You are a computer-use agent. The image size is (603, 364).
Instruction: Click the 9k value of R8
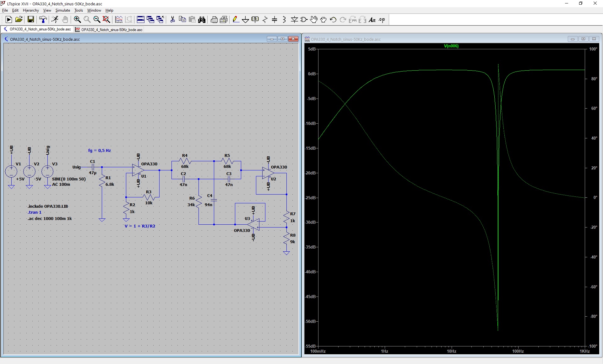click(293, 242)
